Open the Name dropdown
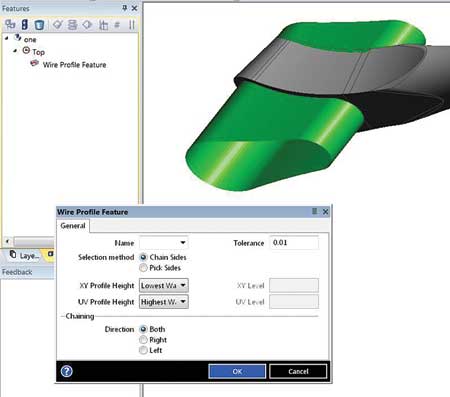This screenshot has height=397, width=450. (x=164, y=243)
